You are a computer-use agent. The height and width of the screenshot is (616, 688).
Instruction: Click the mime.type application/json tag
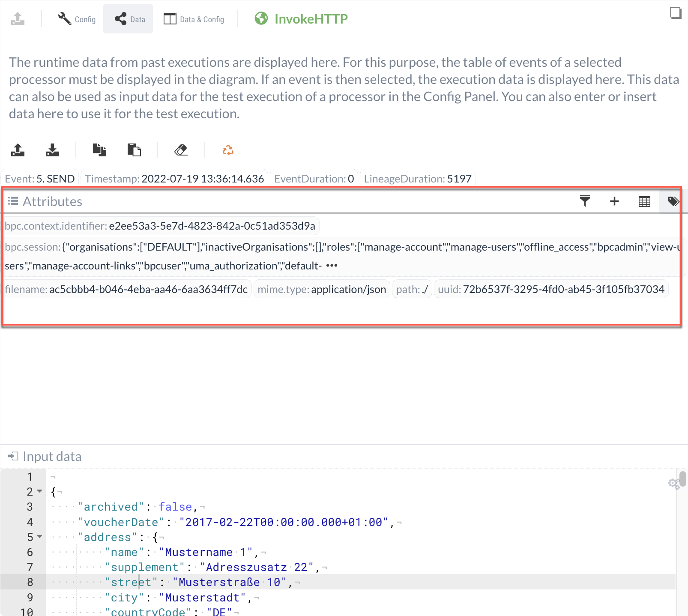pyautogui.click(x=322, y=289)
